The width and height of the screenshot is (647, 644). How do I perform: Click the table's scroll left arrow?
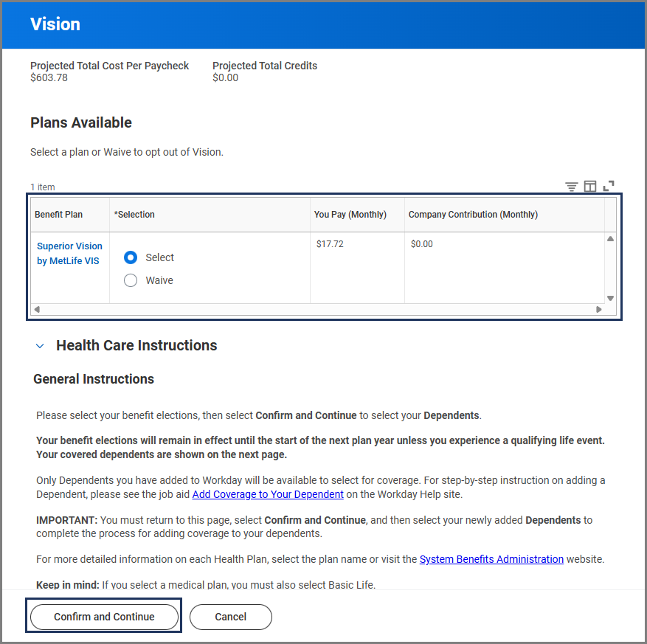click(37, 310)
